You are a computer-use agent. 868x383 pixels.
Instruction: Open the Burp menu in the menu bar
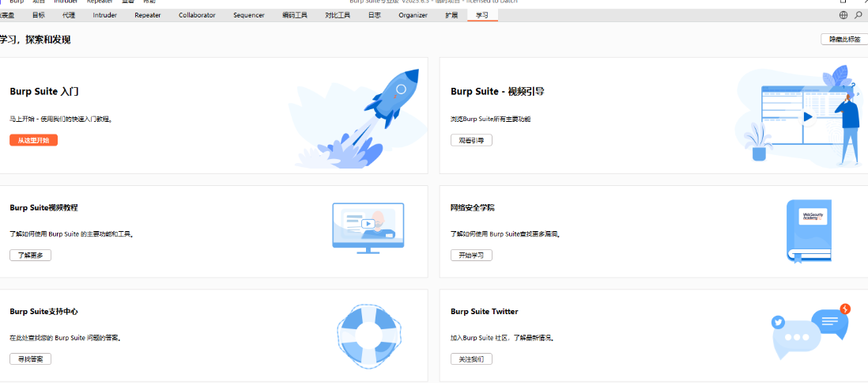point(17,2)
